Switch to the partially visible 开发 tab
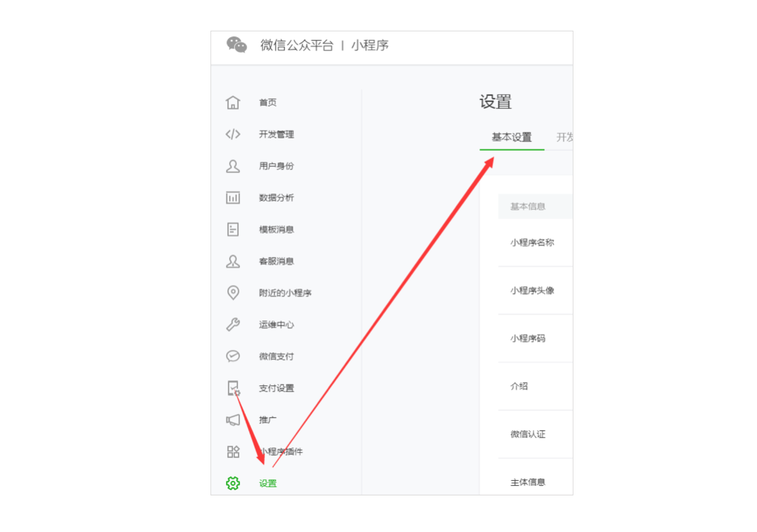 click(565, 137)
